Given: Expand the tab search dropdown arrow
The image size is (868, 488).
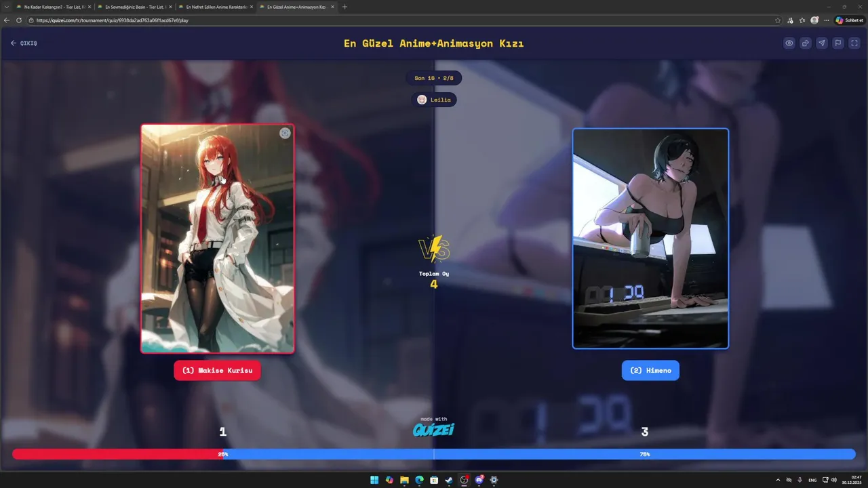Looking at the screenshot, I should pyautogui.click(x=7, y=7).
